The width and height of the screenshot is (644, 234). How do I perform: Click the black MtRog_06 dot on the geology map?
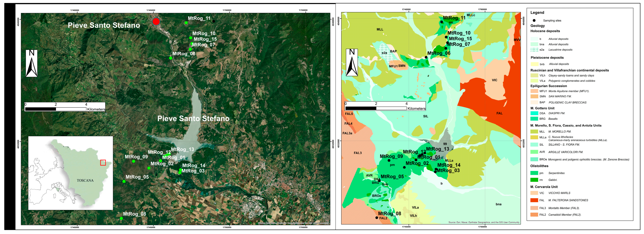(426, 57)
